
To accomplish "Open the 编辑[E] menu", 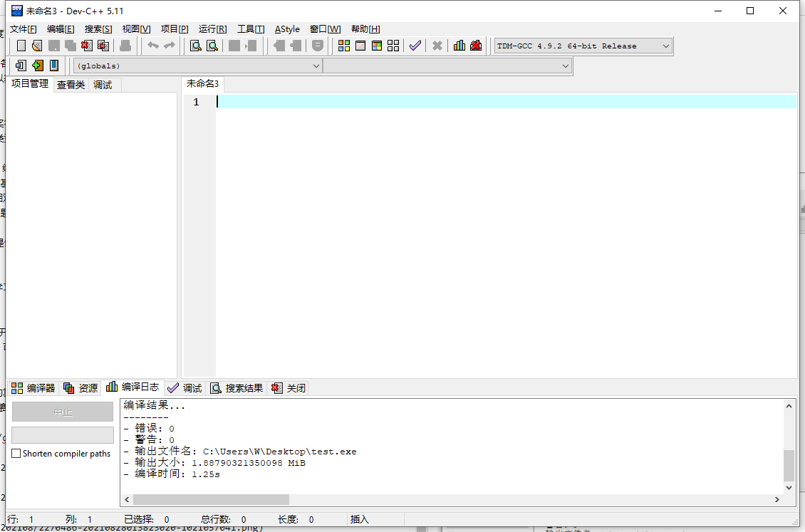I will pos(61,29).
